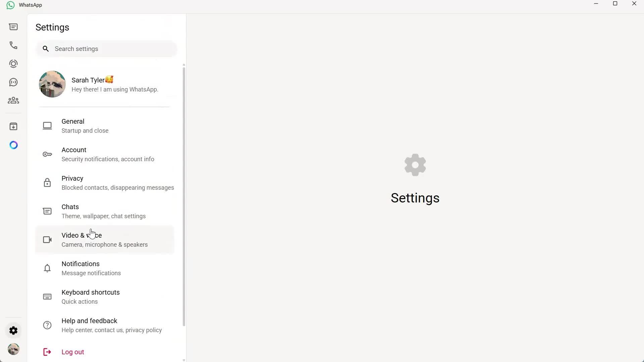Open Communities using its sidebar icon
This screenshot has width=644, height=362.
(x=13, y=101)
